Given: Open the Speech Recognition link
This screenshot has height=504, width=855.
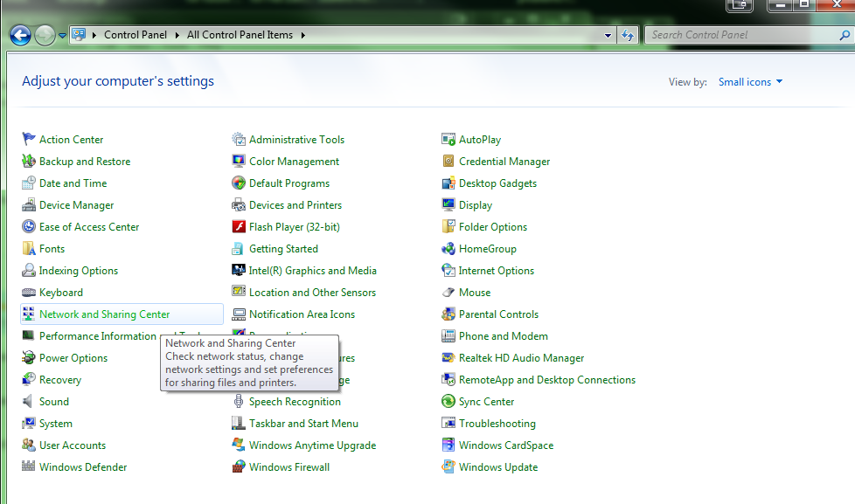Looking at the screenshot, I should click(x=295, y=402).
